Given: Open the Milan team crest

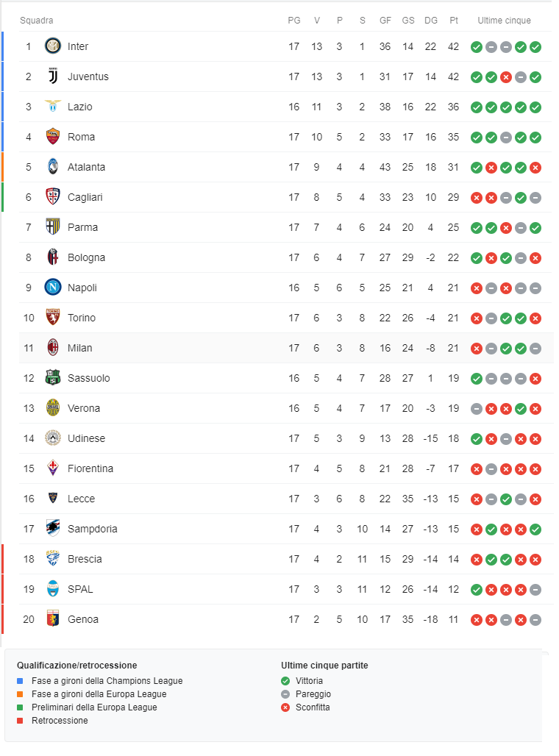Looking at the screenshot, I should point(52,348).
